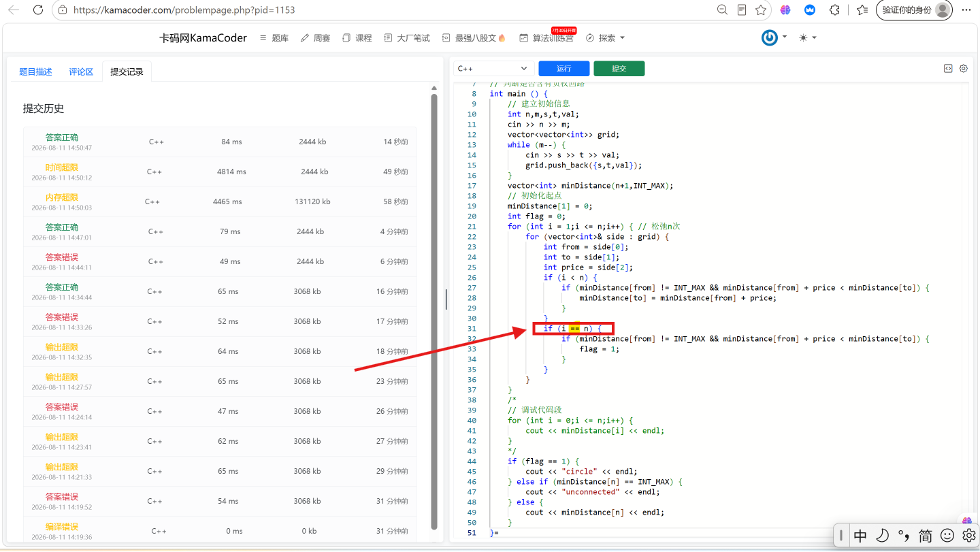The height and width of the screenshot is (552, 980).
Task: Click the '4814 ms' time cell
Action: (231, 172)
